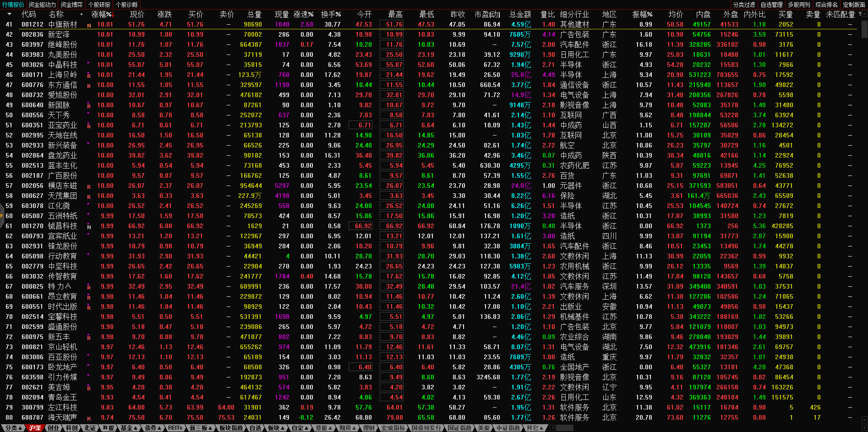Image resolution: width=868 pixels, height=432 pixels.
Task: Open 自选管理 watchlist management
Action: [771, 5]
